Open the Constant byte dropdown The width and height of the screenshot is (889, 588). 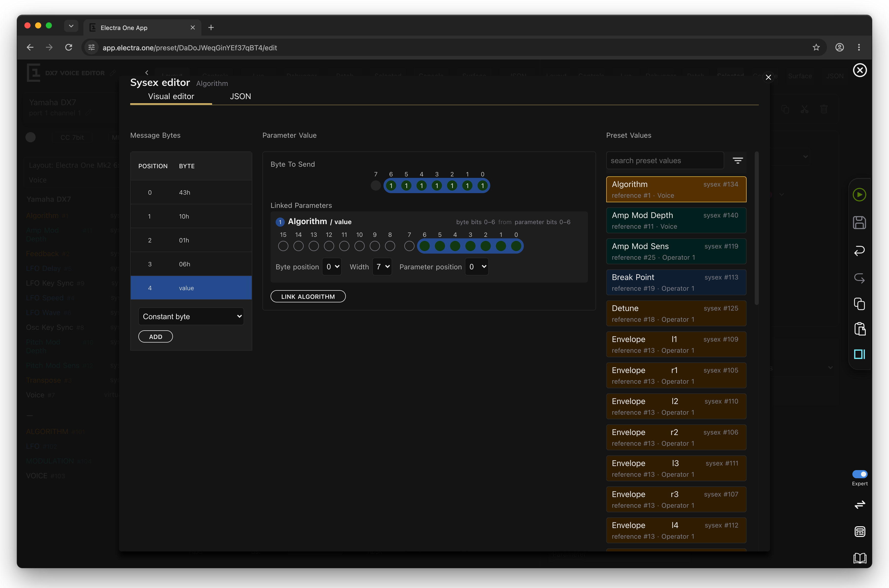pyautogui.click(x=191, y=317)
